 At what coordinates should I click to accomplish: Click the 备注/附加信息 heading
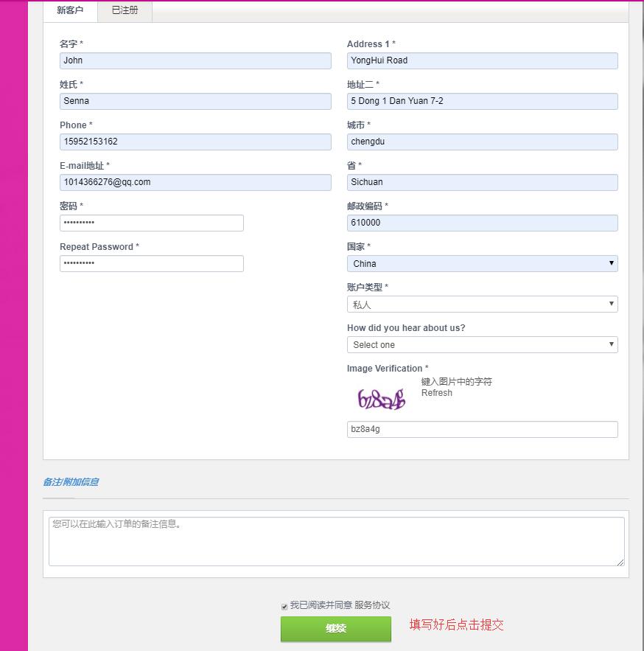coord(71,482)
